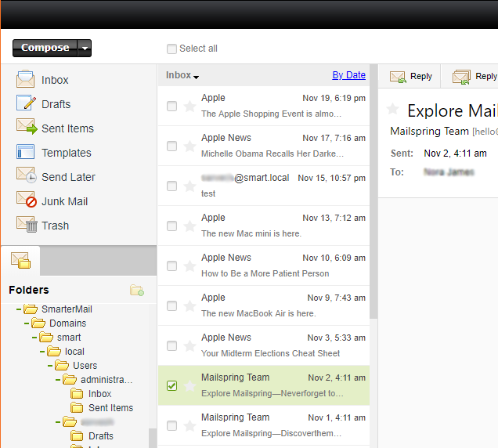The image size is (498, 448).
Task: Click the Reply All stacked envelopes icon
Action: coord(461,77)
